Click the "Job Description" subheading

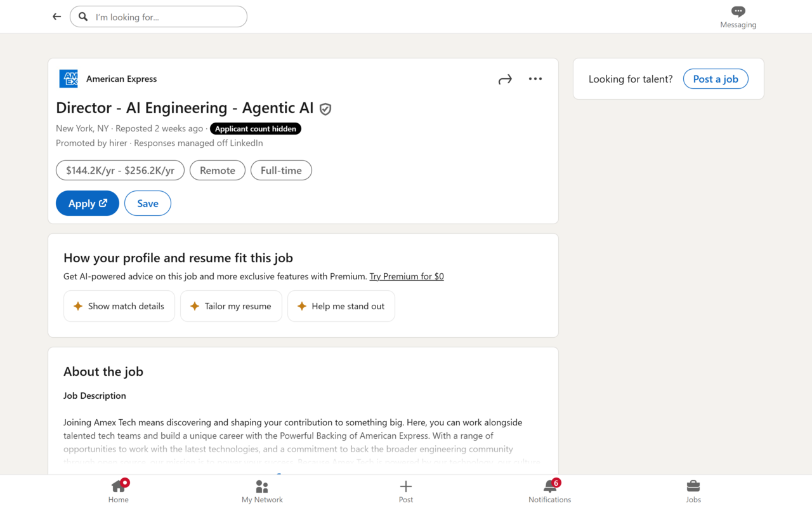[95, 396]
